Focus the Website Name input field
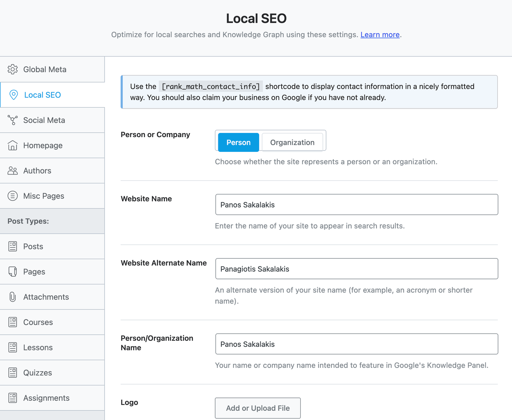Screen dimensions: 512x420 pos(356,205)
